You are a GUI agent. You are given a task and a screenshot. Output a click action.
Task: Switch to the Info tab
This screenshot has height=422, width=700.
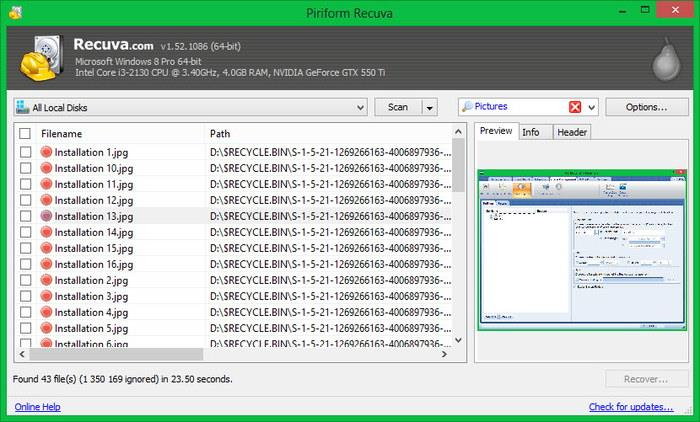click(531, 132)
